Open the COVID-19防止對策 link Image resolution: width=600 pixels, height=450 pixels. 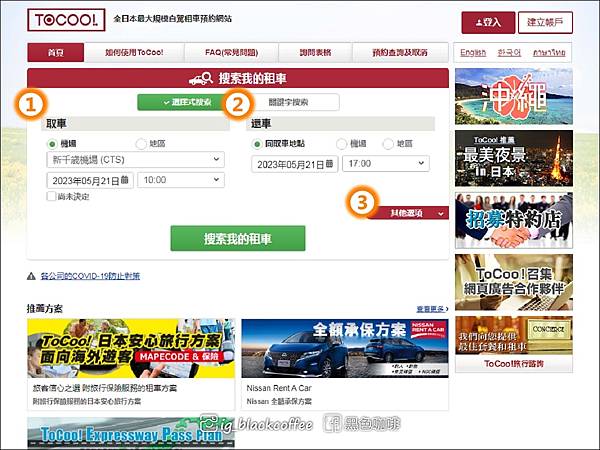(90, 276)
